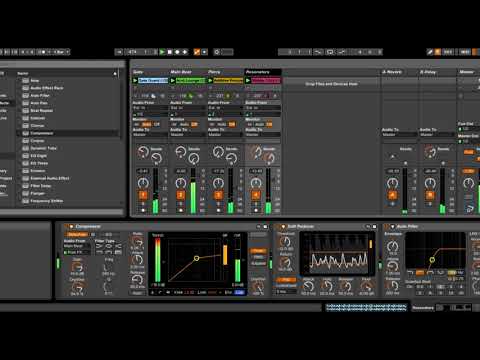Screen dimensions: 480x360
Task: Click the Compressor Attack knob
Action: tap(137, 260)
